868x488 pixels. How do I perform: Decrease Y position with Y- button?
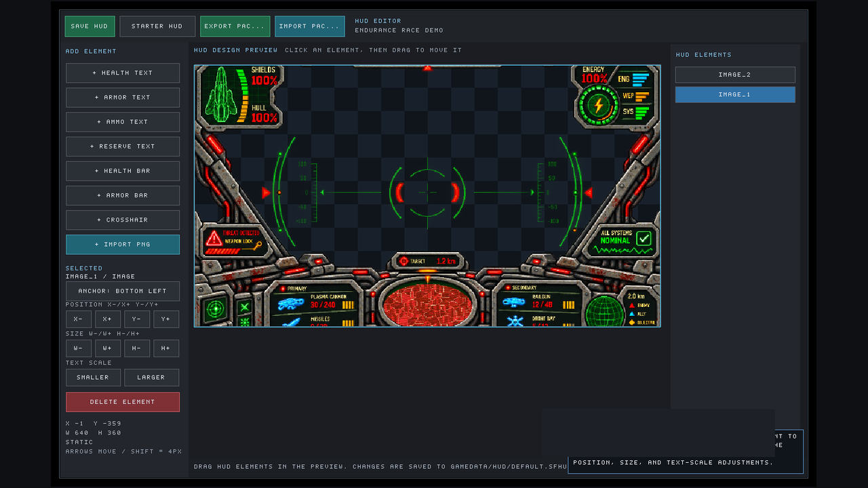[x=137, y=319]
